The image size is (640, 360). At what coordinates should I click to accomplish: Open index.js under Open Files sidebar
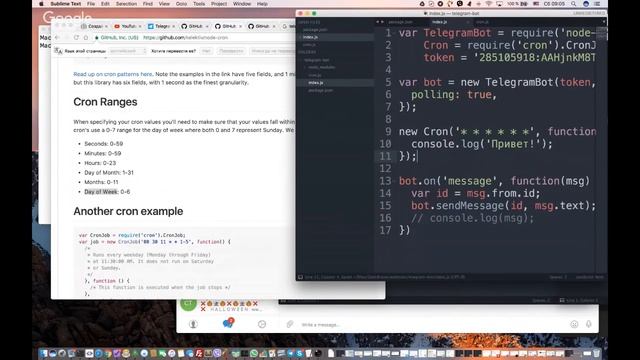(311, 37)
